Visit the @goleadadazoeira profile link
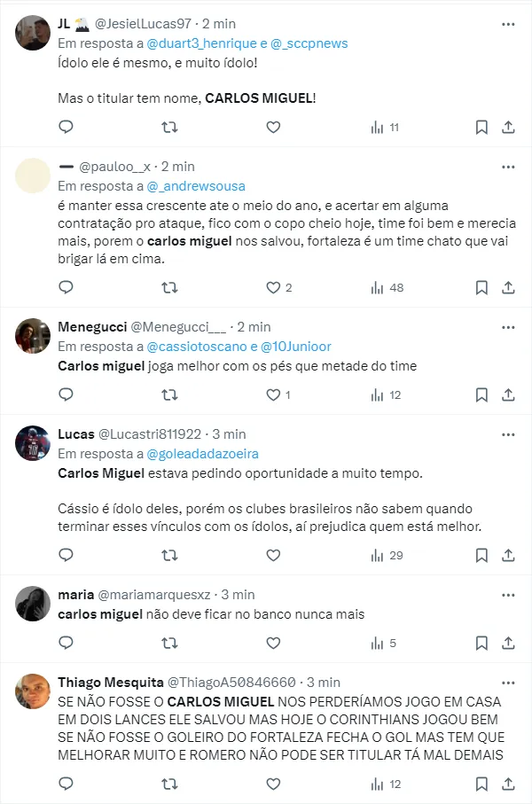This screenshot has height=804, width=532. (x=203, y=454)
